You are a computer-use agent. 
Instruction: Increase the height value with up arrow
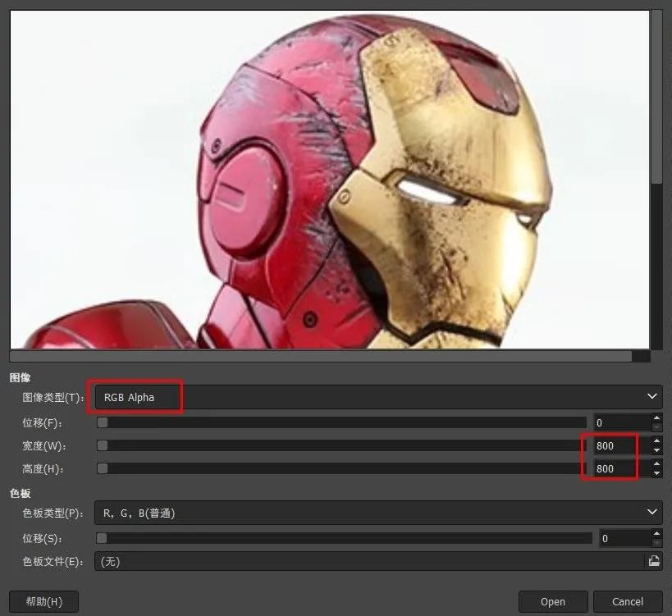(656, 464)
